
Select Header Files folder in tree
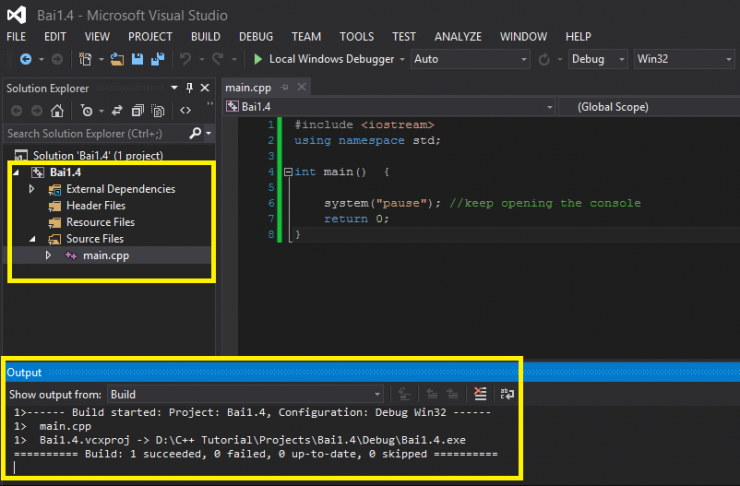[x=96, y=206]
